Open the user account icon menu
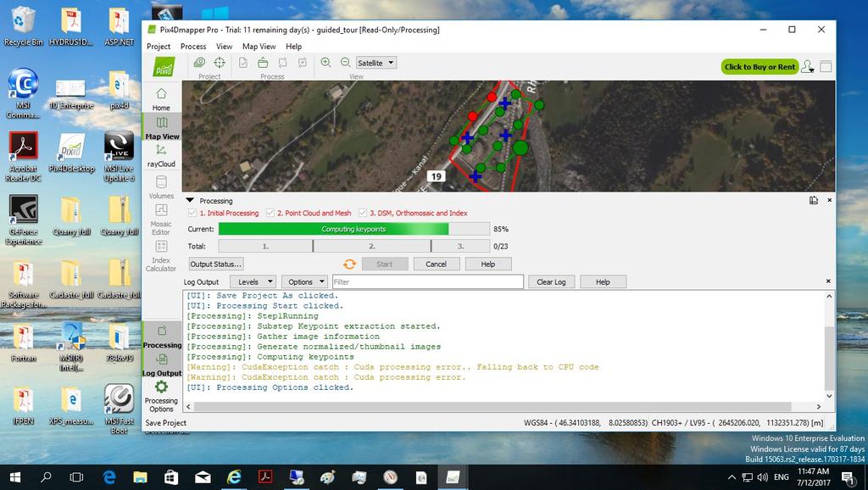The image size is (868, 490). click(808, 67)
